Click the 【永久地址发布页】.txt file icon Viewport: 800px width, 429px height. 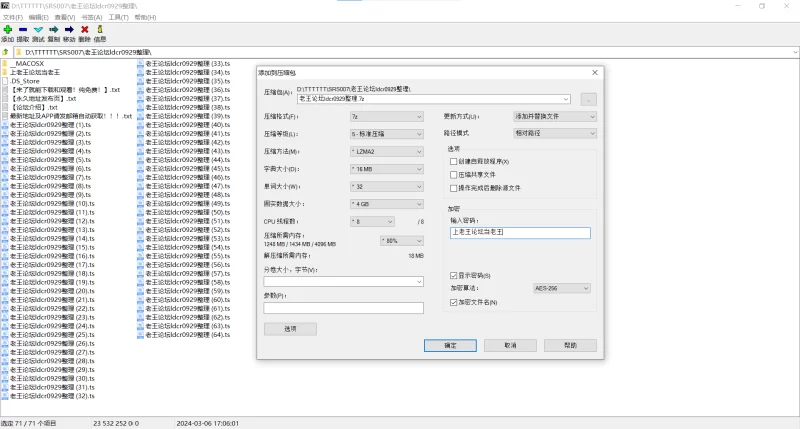pyautogui.click(x=5, y=98)
